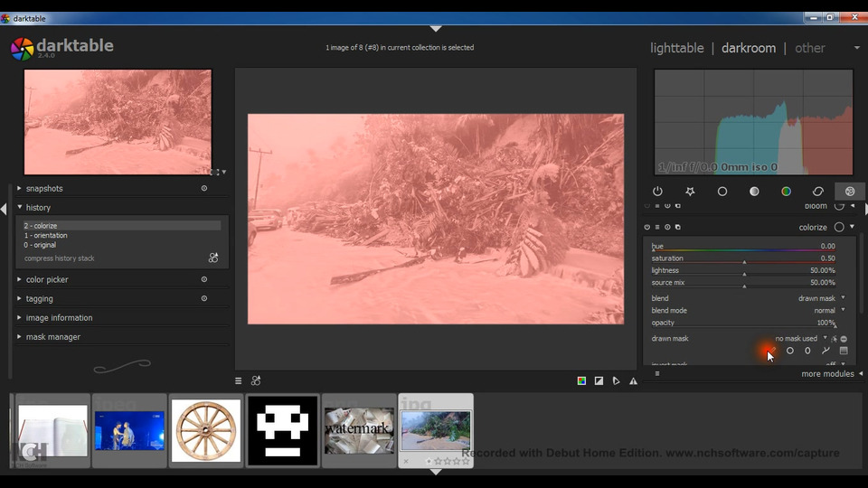Toggle the colorize module on/off switch
This screenshot has width=868, height=488.
tap(647, 228)
